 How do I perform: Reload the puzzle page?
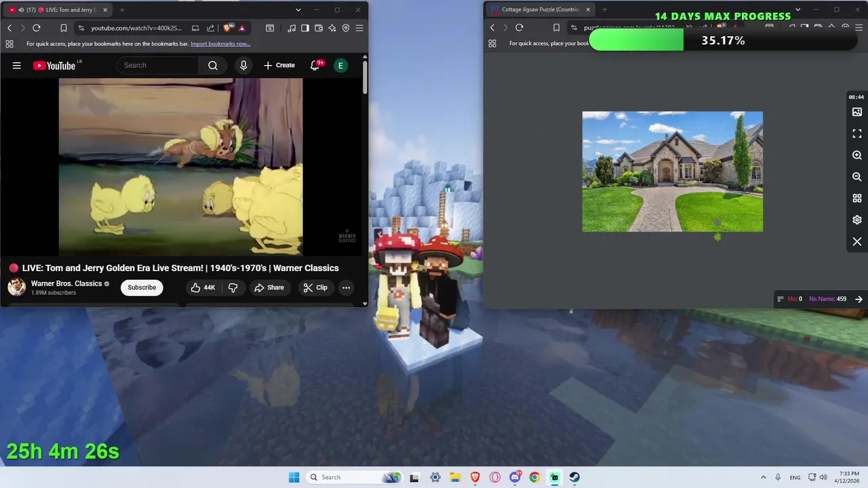point(519,28)
